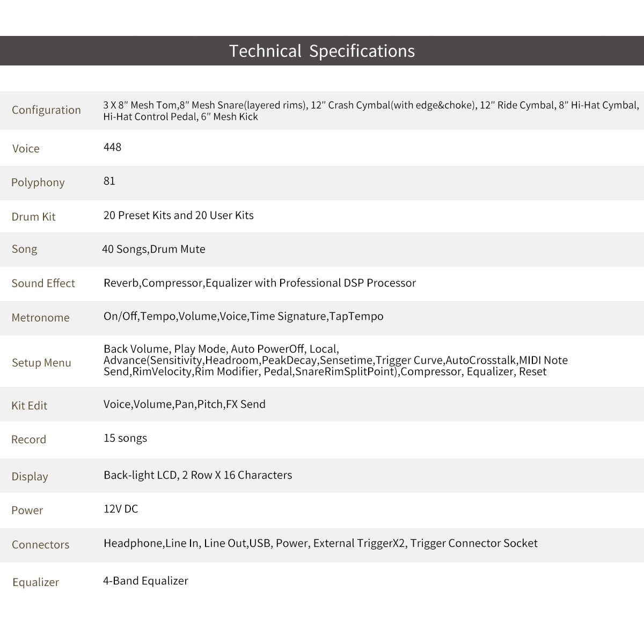Screen dimensions: 644x644
Task: Click the Song row label
Action: click(x=24, y=249)
